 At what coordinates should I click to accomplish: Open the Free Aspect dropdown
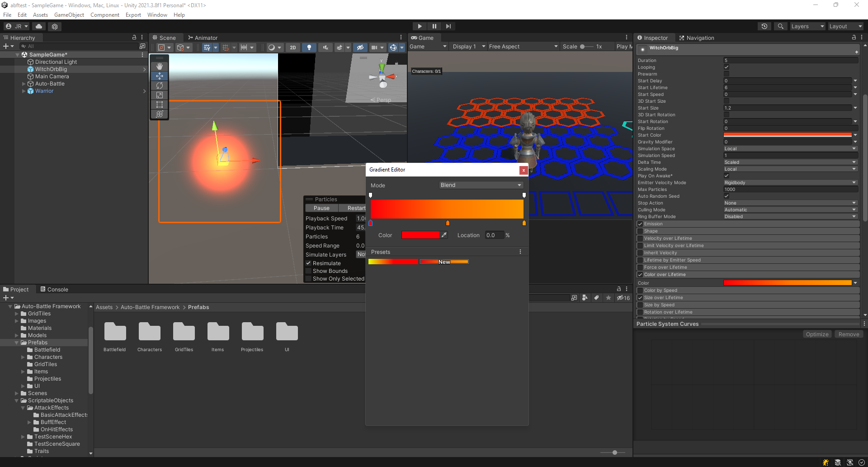tap(523, 47)
